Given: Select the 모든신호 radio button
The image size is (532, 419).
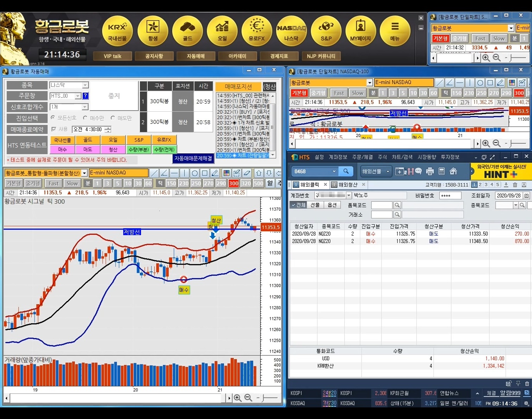Looking at the screenshot, I should (53, 118).
